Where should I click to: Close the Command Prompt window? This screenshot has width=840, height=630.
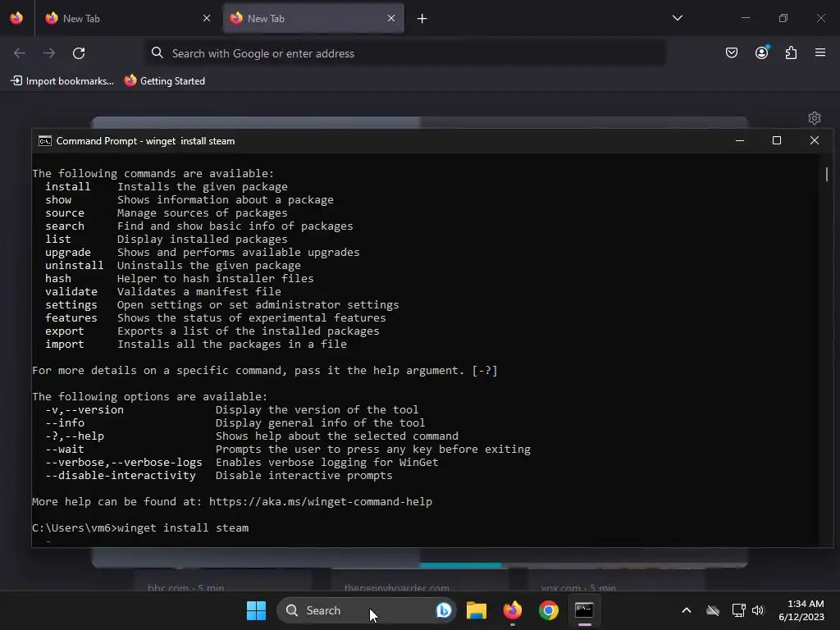tap(815, 140)
